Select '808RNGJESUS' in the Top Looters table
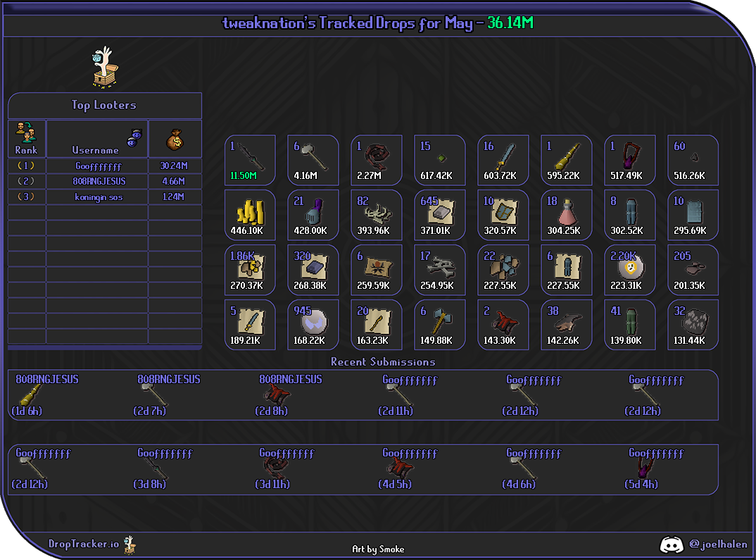756x560 pixels. (99, 181)
